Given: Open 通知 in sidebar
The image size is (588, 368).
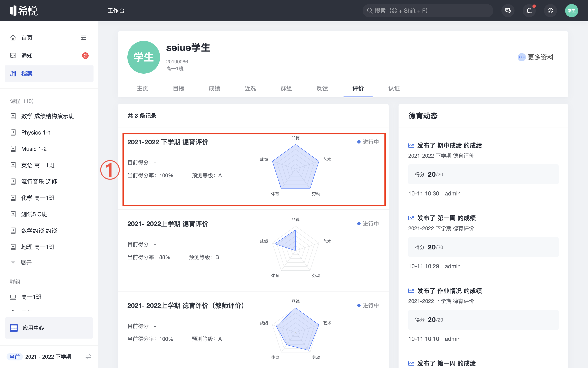Looking at the screenshot, I should click(49, 55).
